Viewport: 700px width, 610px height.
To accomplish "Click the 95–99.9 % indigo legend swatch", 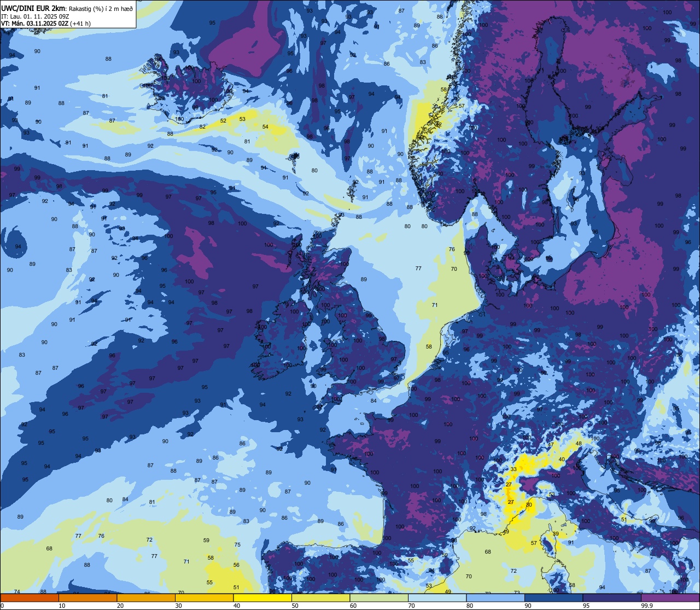I will point(612,597).
